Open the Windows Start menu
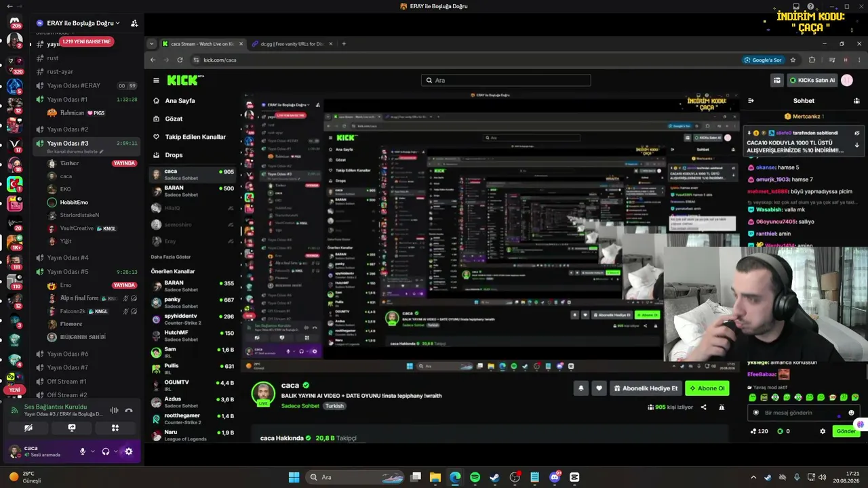This screenshot has height=488, width=868. (x=294, y=477)
